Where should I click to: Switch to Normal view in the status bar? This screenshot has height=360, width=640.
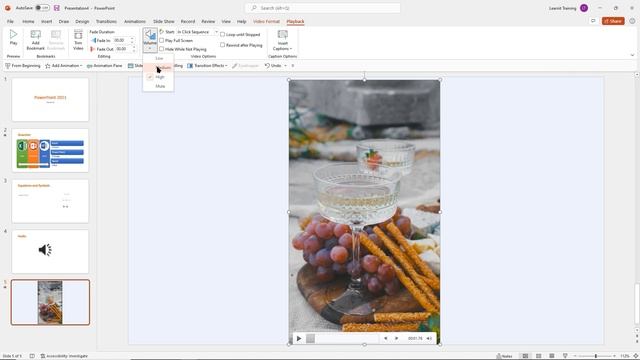pyautogui.click(x=525, y=356)
